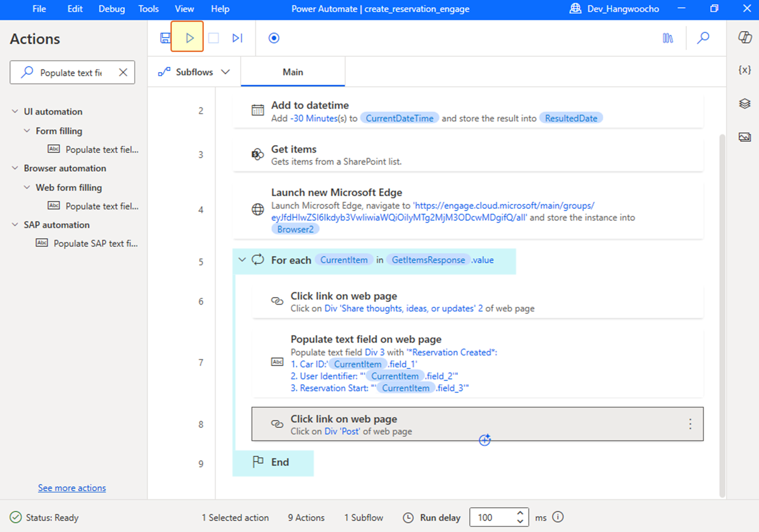Add an action with the plus icon below step 8
Screen dimensions: 759x532
[x=485, y=440]
